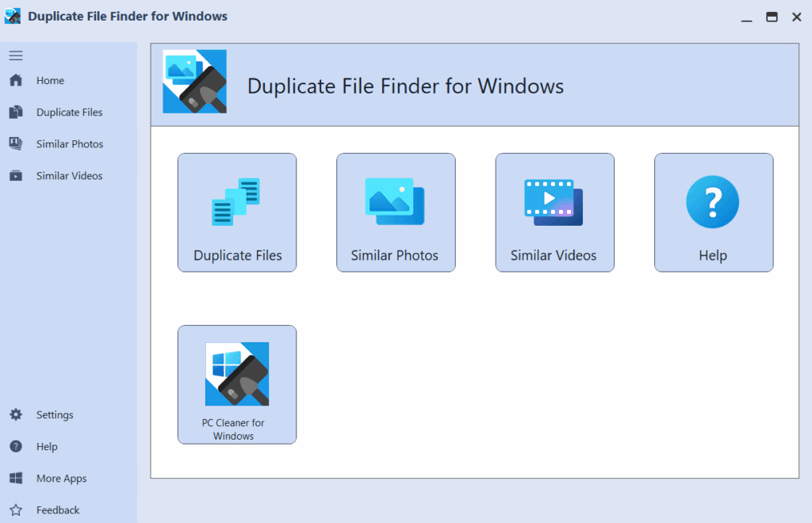812x523 pixels.
Task: Go to Similar Photos label in the sidebar
Action: tap(70, 144)
